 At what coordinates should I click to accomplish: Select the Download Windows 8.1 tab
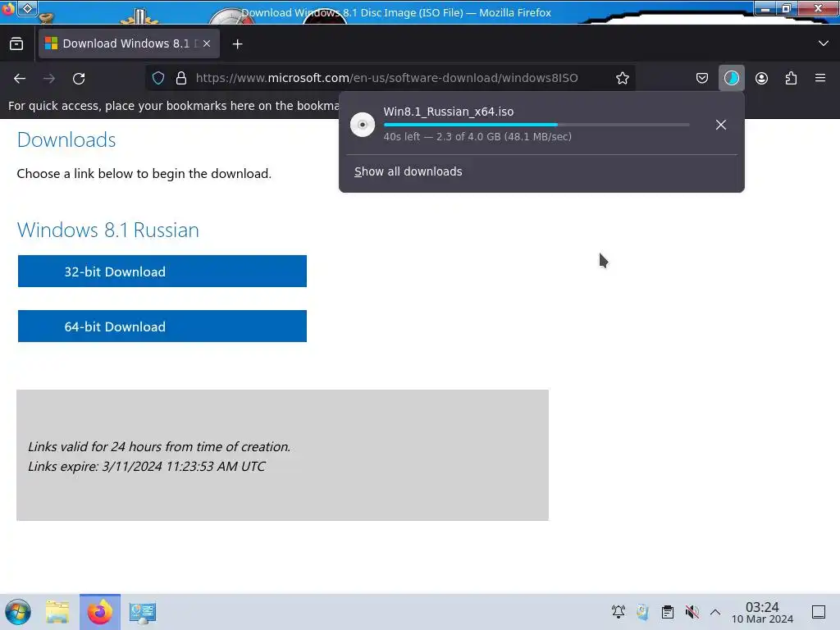click(x=129, y=43)
